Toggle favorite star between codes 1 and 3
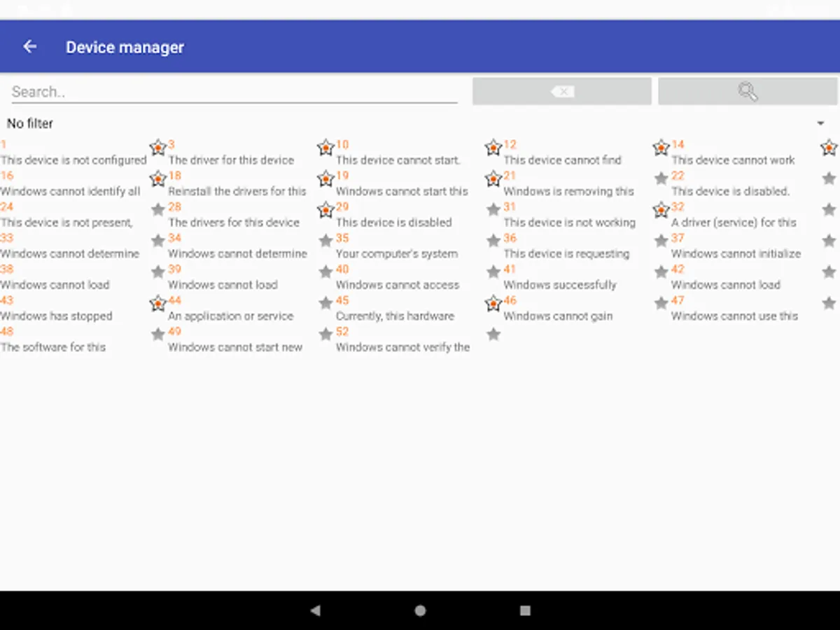Image resolution: width=840 pixels, height=630 pixels. coord(158,148)
